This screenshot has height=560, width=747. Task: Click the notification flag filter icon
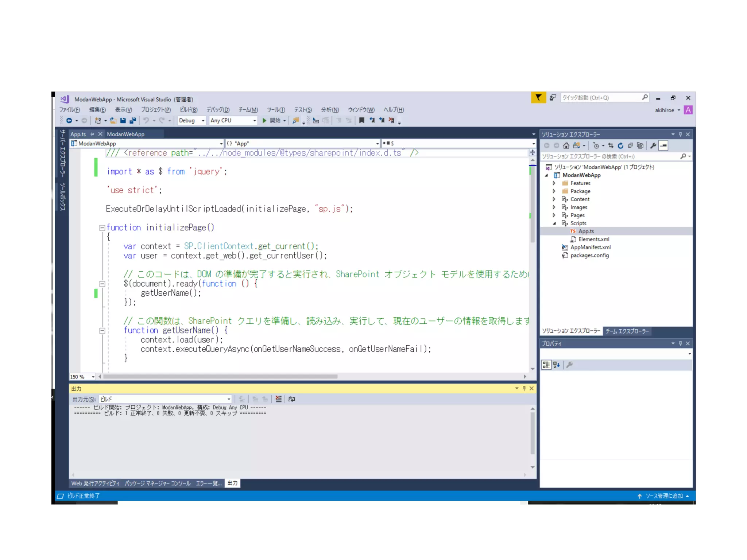538,98
